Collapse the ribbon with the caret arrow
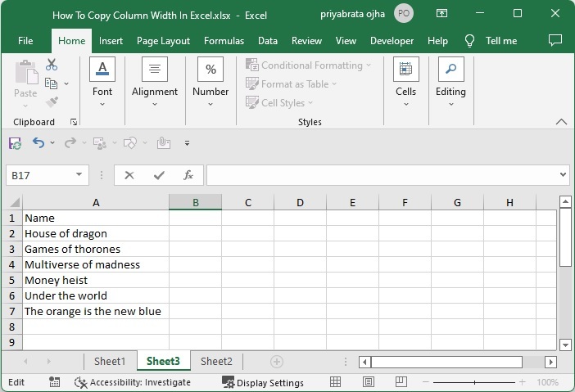575x392 pixels. point(561,122)
